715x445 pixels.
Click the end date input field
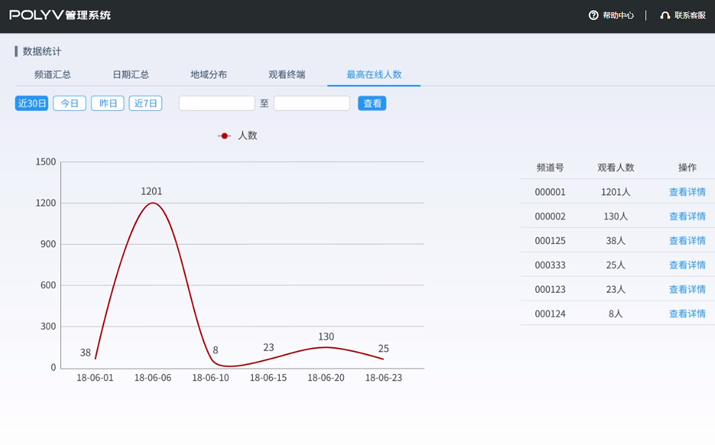pyautogui.click(x=312, y=103)
